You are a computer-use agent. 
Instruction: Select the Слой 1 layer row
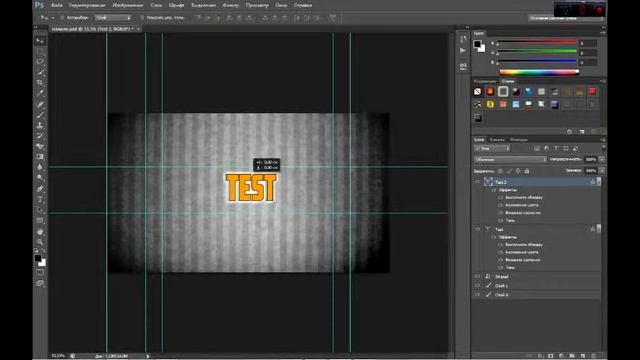[x=536, y=285]
